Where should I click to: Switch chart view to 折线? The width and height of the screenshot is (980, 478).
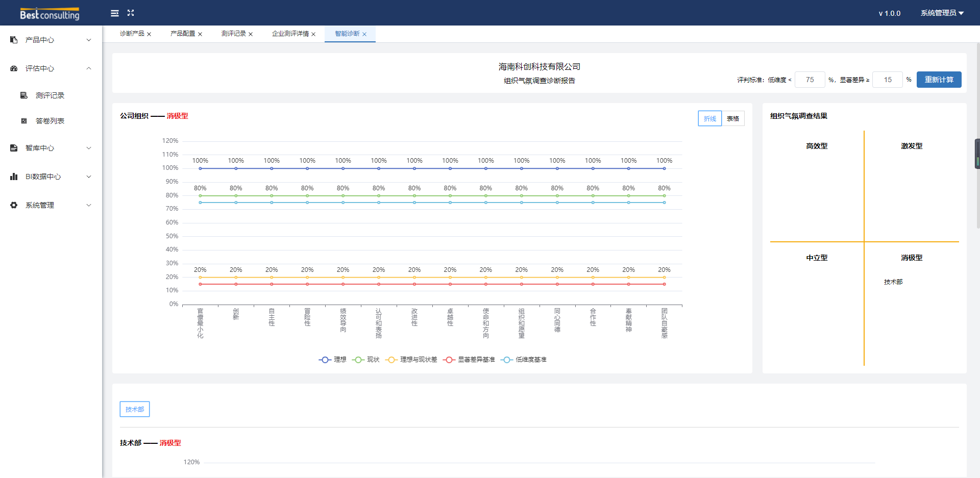(x=710, y=118)
